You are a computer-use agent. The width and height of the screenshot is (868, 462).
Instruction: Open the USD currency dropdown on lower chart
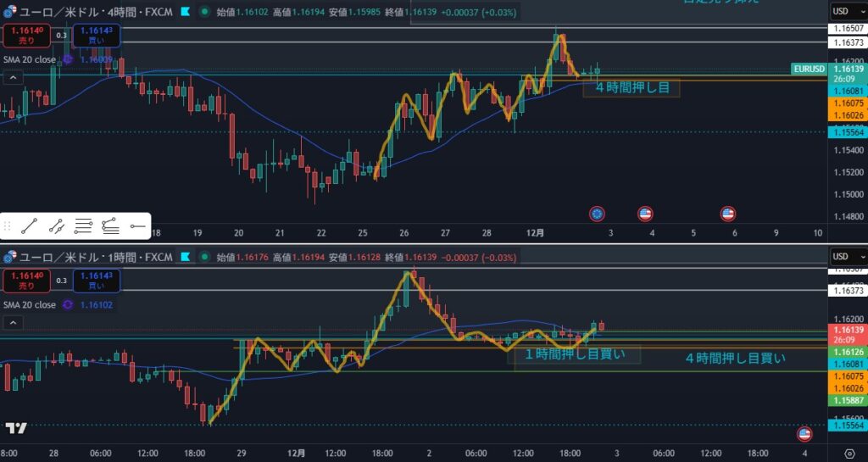(x=844, y=257)
